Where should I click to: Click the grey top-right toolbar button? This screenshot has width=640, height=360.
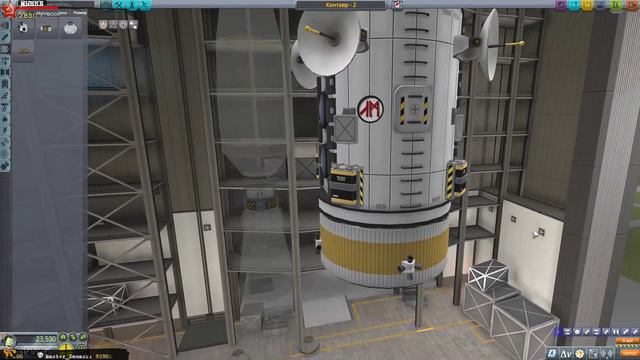point(601,5)
